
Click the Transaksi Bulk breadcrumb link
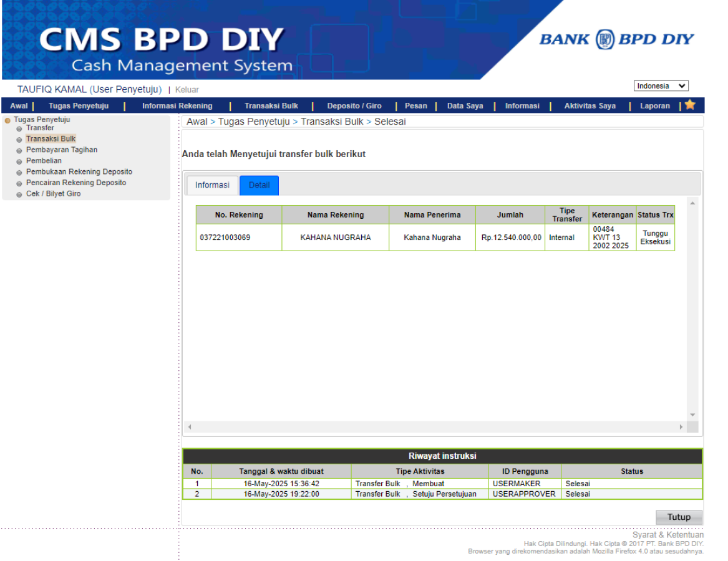(x=332, y=122)
